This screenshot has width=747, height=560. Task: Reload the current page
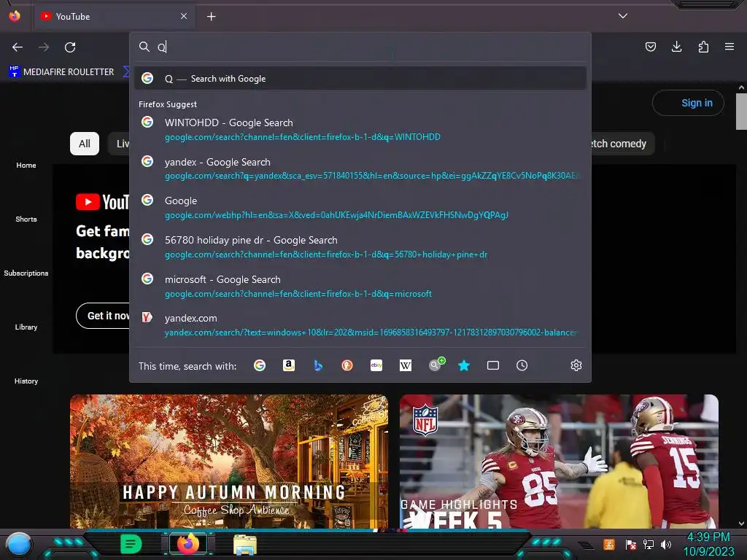tap(70, 47)
